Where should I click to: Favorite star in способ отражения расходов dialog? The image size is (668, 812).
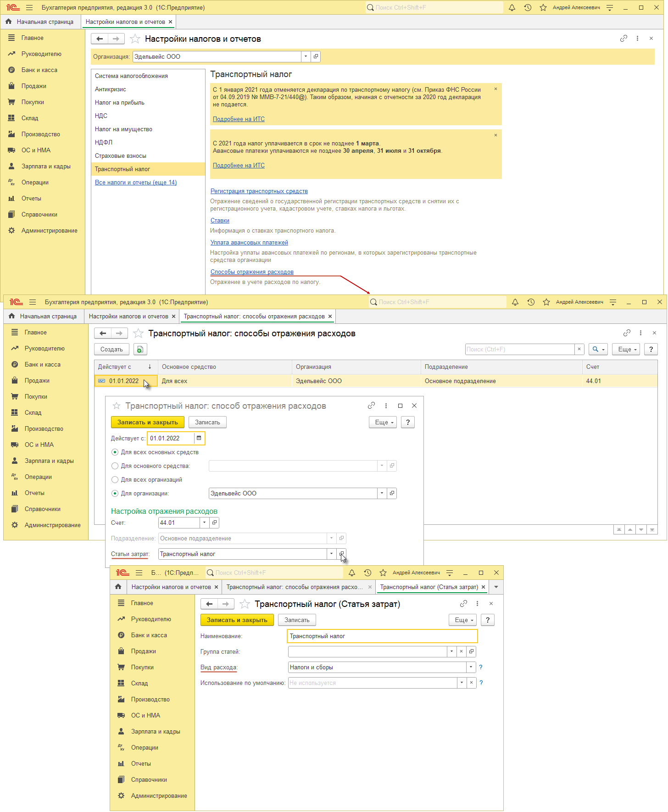click(117, 406)
